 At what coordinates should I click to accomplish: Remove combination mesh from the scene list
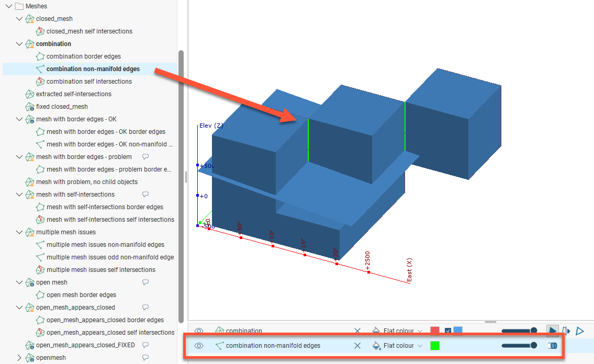[x=357, y=331]
